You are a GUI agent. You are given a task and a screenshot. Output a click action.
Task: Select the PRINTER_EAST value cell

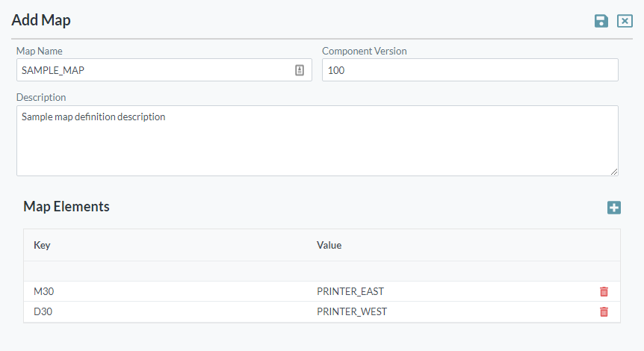pos(350,292)
